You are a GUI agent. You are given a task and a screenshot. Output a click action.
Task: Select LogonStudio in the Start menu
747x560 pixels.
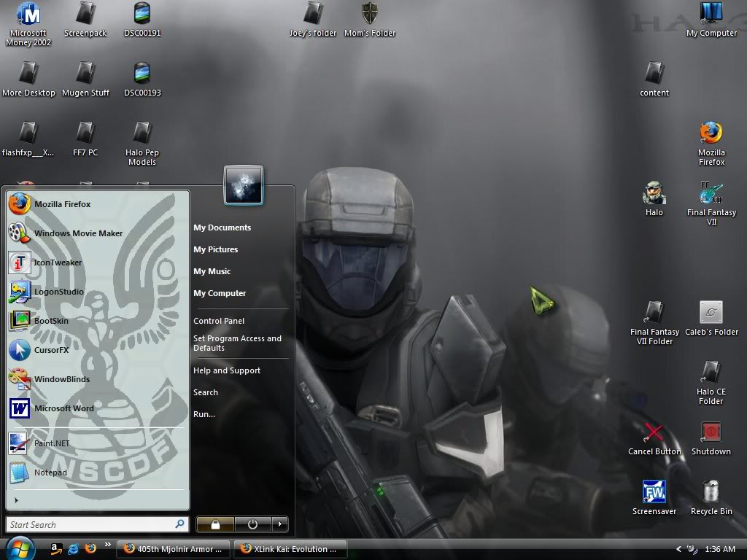98,292
